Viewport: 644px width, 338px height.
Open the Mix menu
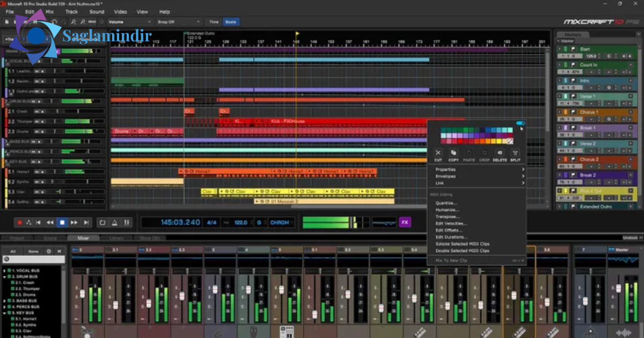point(49,11)
